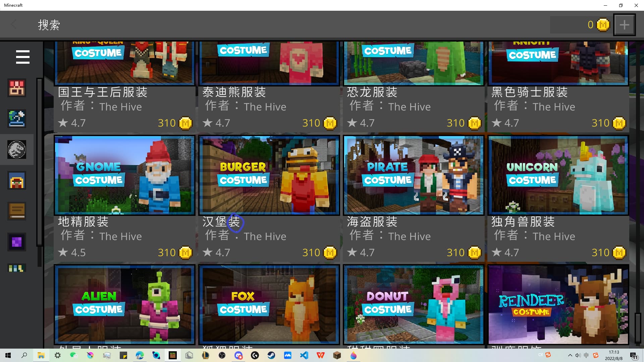This screenshot has width=644, height=362.
Task: Click the plus button to add Minecoins
Action: tap(624, 25)
